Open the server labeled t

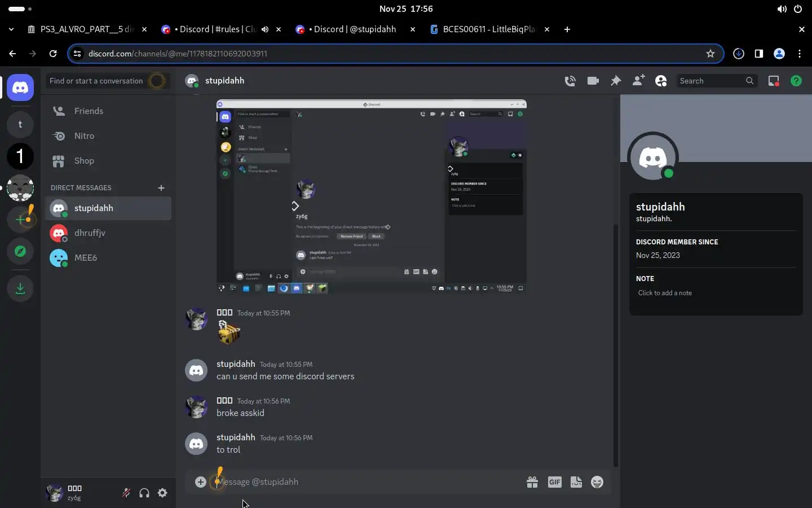[20, 125]
